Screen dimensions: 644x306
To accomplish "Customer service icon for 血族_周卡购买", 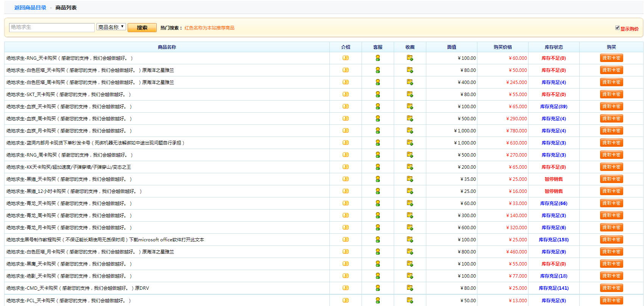I will point(377,118).
